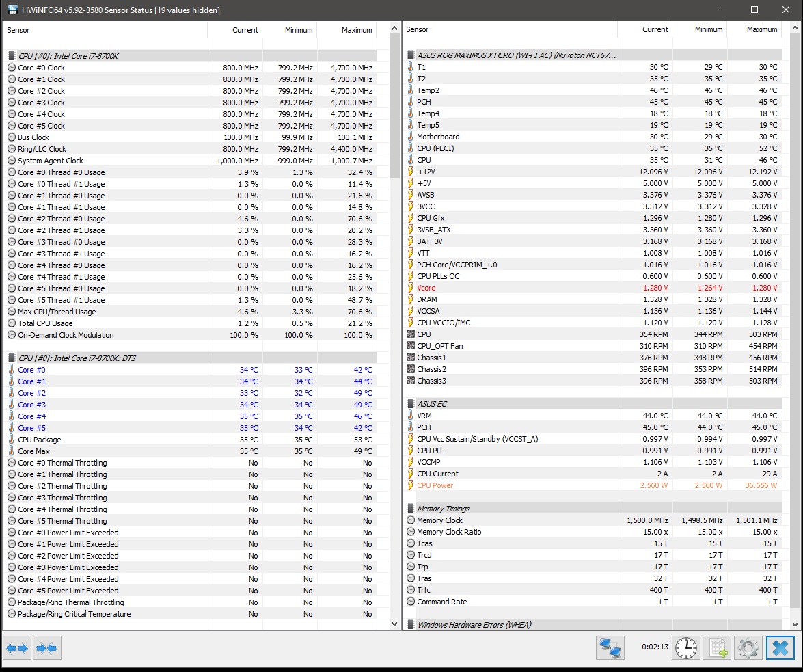Screen dimensions: 803x672
Task: Click right panel Current column header
Action: [644, 29]
